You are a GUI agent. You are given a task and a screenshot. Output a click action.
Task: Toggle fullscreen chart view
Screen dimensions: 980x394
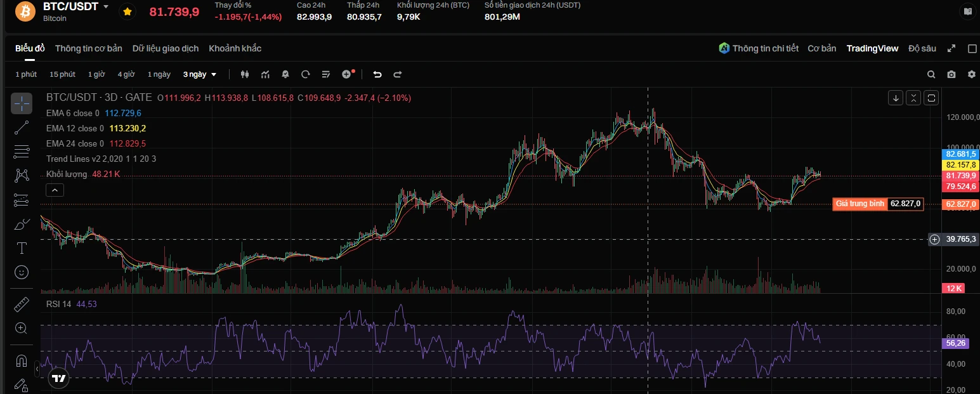point(951,48)
